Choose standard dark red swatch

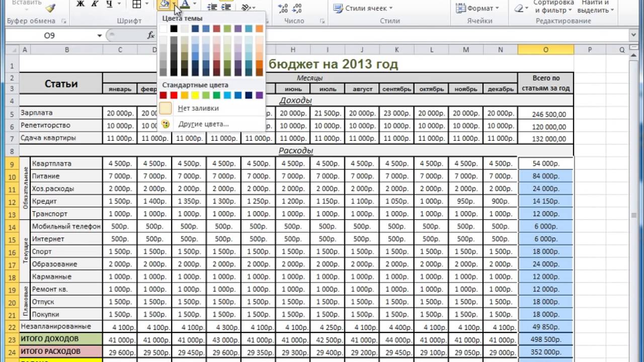[x=163, y=95]
